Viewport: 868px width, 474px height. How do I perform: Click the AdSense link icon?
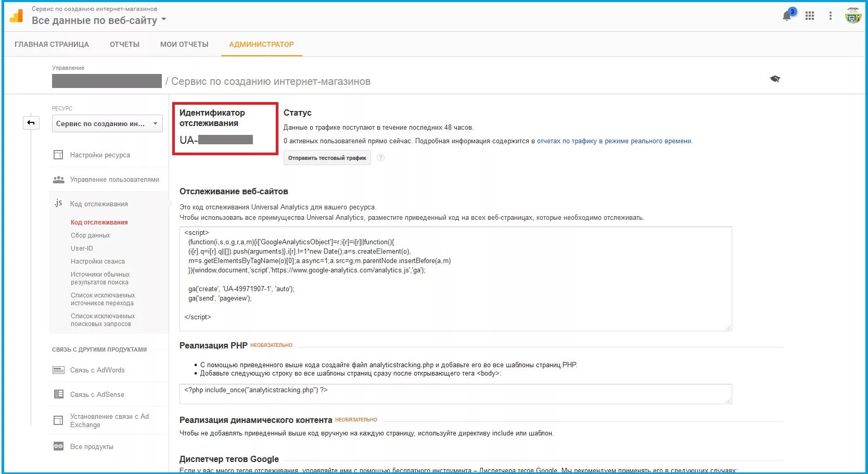pos(58,394)
